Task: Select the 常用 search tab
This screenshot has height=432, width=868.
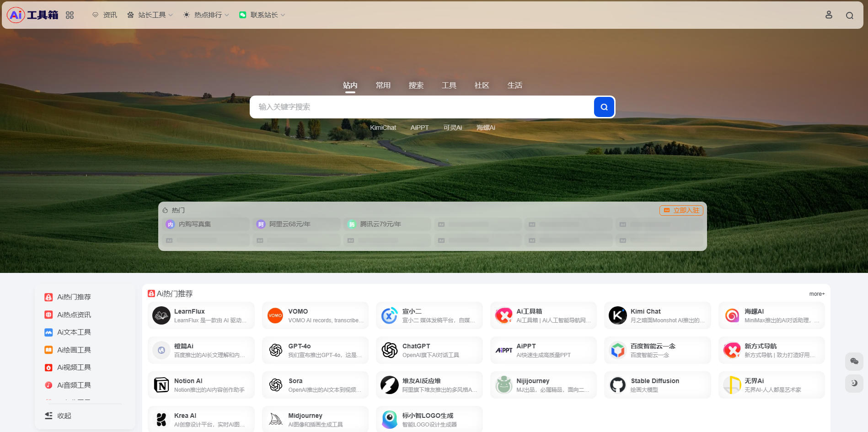Action: pos(383,85)
